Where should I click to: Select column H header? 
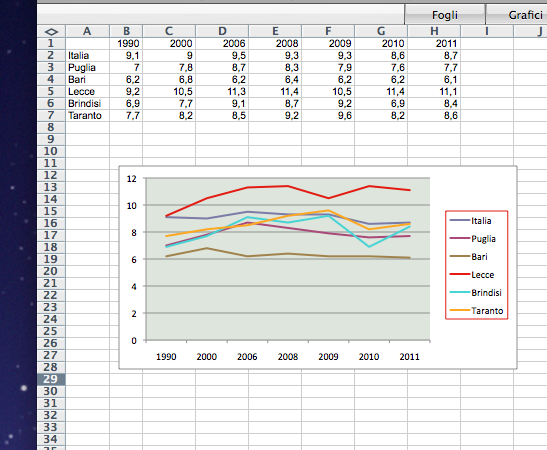click(434, 31)
